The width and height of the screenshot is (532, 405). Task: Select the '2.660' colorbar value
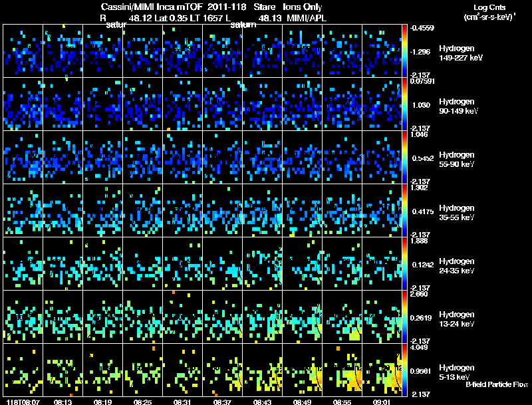click(419, 294)
